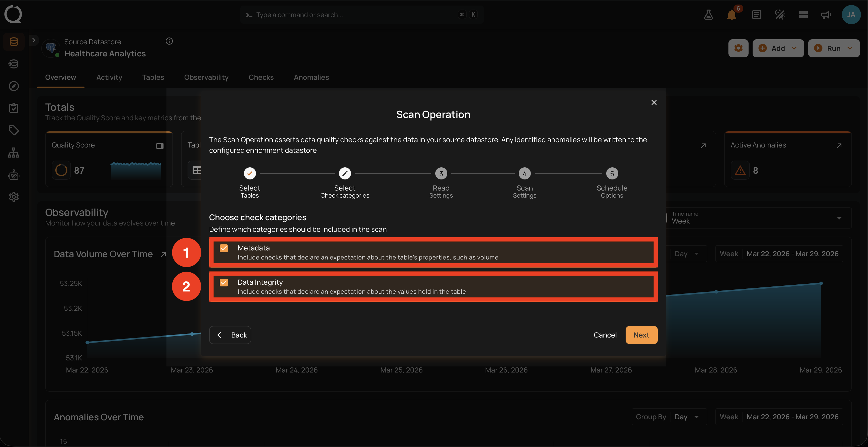The width and height of the screenshot is (868, 447).
Task: Click the Healthcare Analytics datastore name
Action: pos(105,54)
